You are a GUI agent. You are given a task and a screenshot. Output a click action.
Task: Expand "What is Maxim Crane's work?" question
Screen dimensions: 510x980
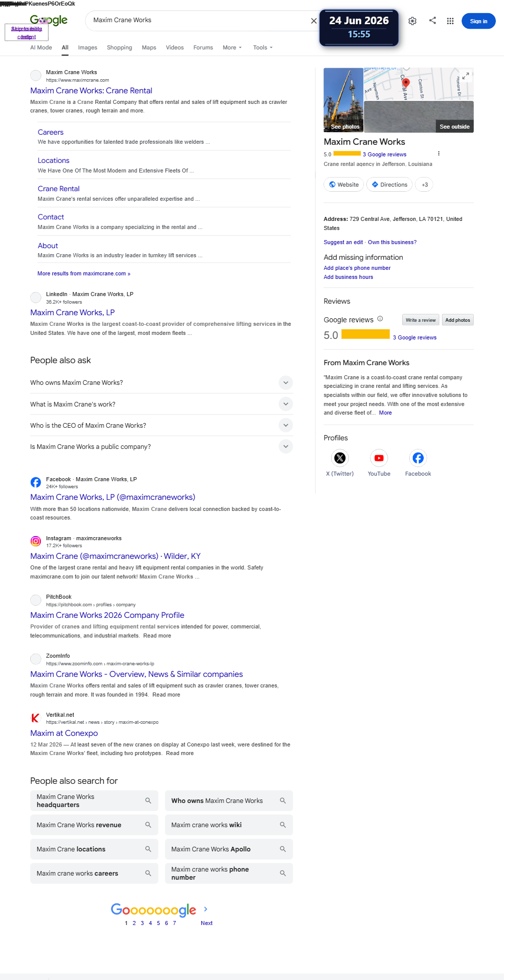coord(285,404)
